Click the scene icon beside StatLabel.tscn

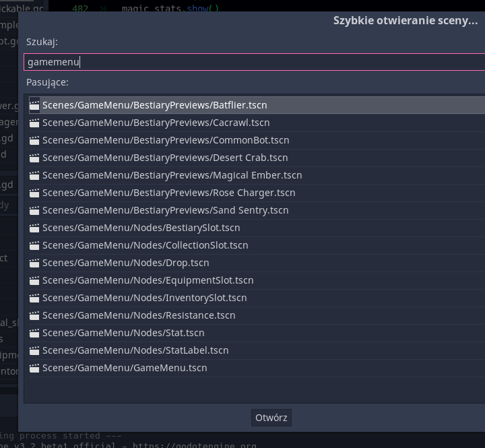(34, 350)
